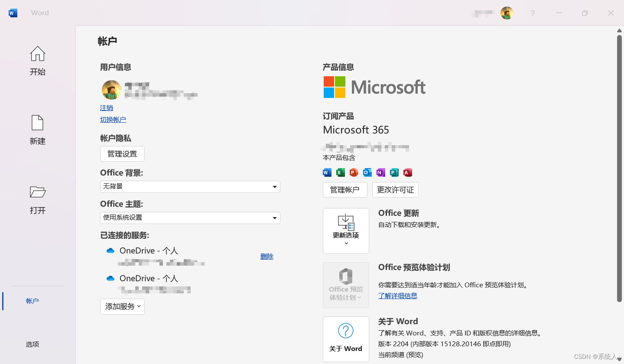Image resolution: width=624 pixels, height=364 pixels.
Task: Click the Microsoft 365 subscription text
Action: pos(356,130)
